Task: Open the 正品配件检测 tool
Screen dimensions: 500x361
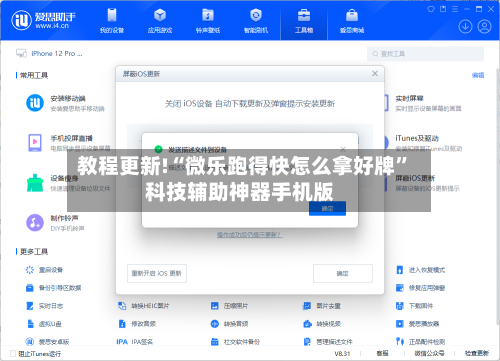Action: point(420,342)
